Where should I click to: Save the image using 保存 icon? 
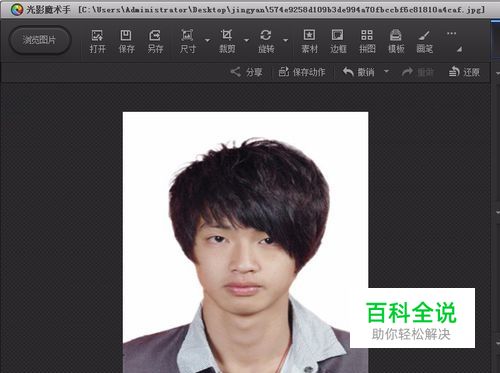tap(126, 41)
